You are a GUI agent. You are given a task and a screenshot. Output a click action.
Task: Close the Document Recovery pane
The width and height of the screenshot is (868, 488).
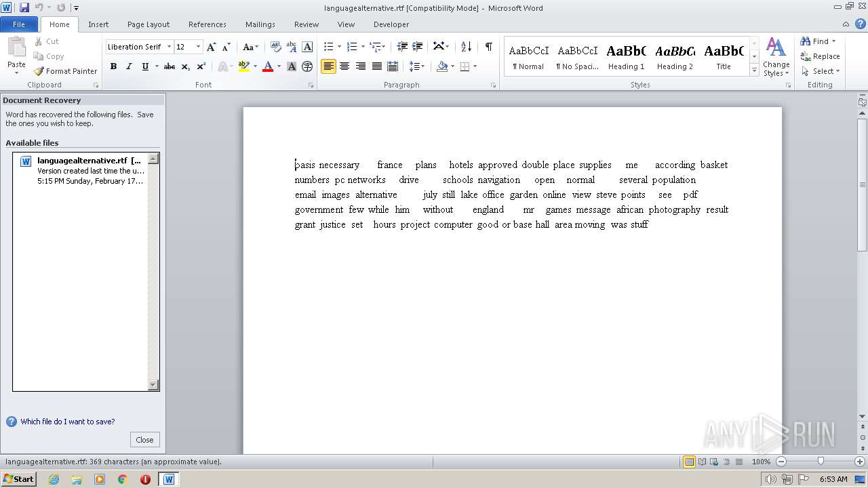[x=144, y=440]
